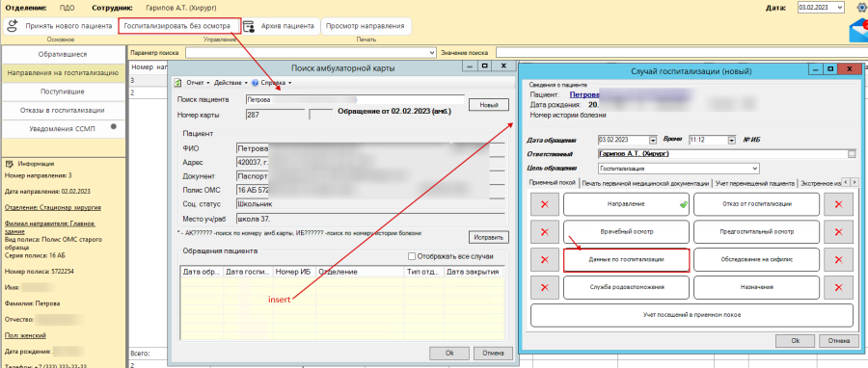Switch to Учет перемещений пациента tab
Screen dimensions: 868x368
pos(754,183)
